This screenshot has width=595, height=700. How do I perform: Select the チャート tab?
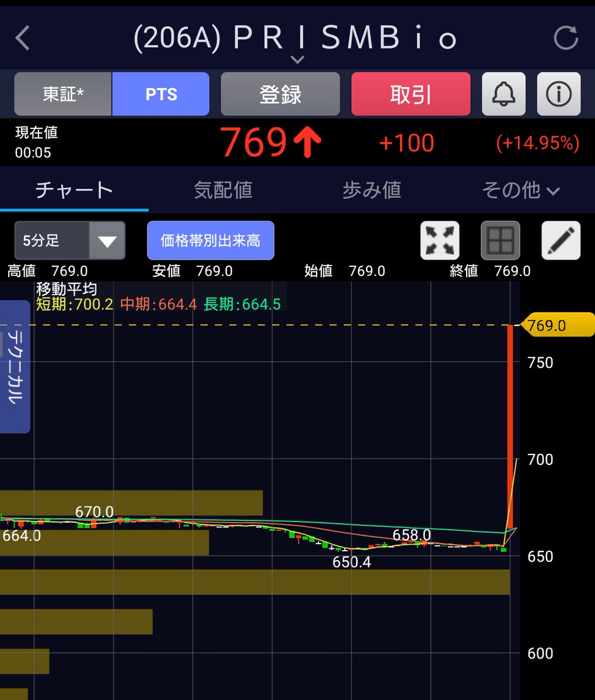click(74, 190)
